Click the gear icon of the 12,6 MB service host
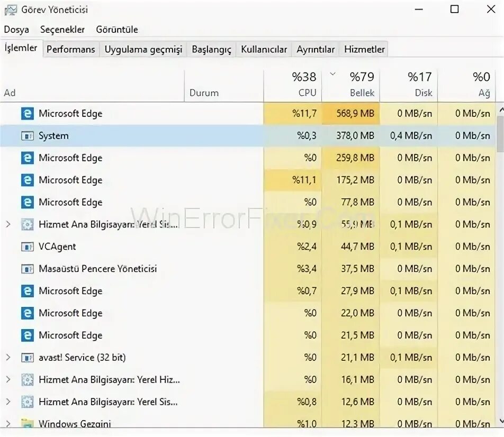 coord(28,402)
